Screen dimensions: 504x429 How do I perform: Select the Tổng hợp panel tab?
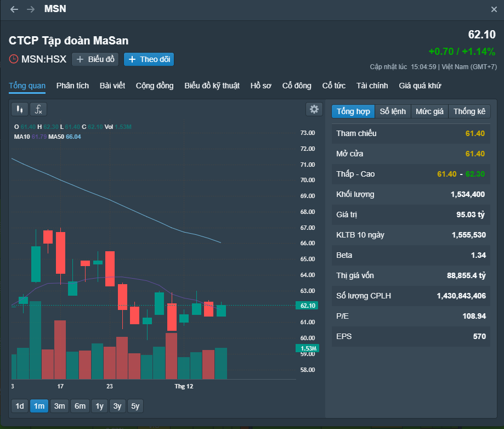pyautogui.click(x=353, y=111)
